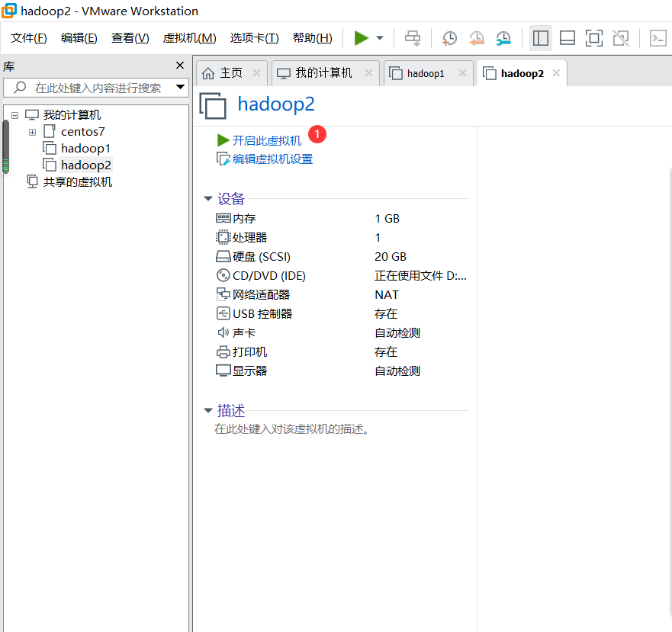
Task: Click the USB 控制器 device row
Action: click(341, 313)
